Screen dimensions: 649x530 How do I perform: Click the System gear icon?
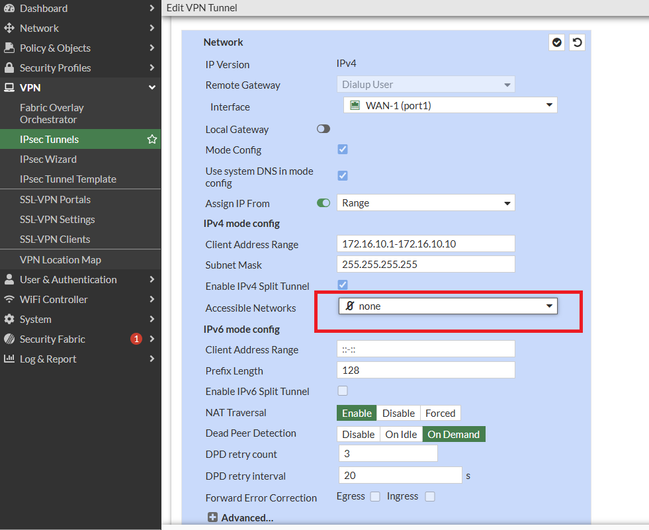pos(9,319)
